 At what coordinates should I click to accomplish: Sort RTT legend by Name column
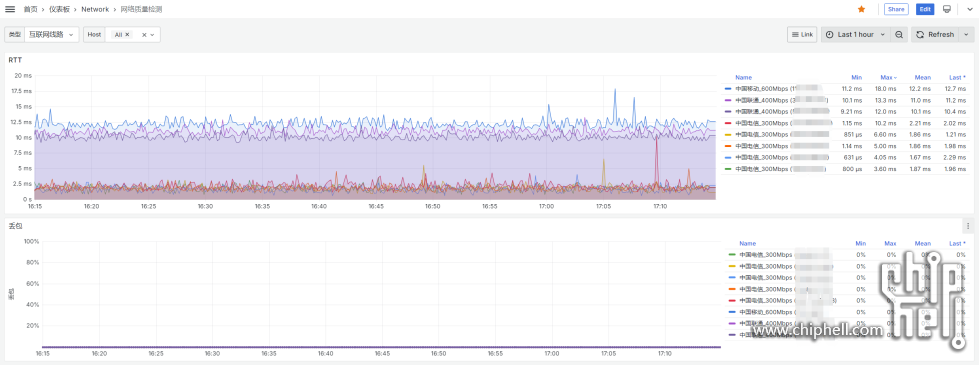coord(744,77)
